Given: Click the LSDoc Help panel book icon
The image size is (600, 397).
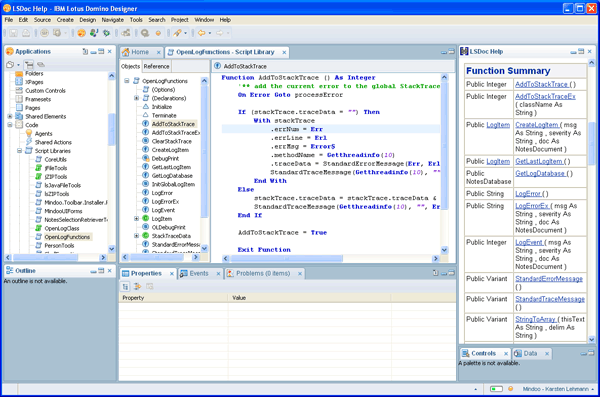Looking at the screenshot, I should click(x=464, y=51).
